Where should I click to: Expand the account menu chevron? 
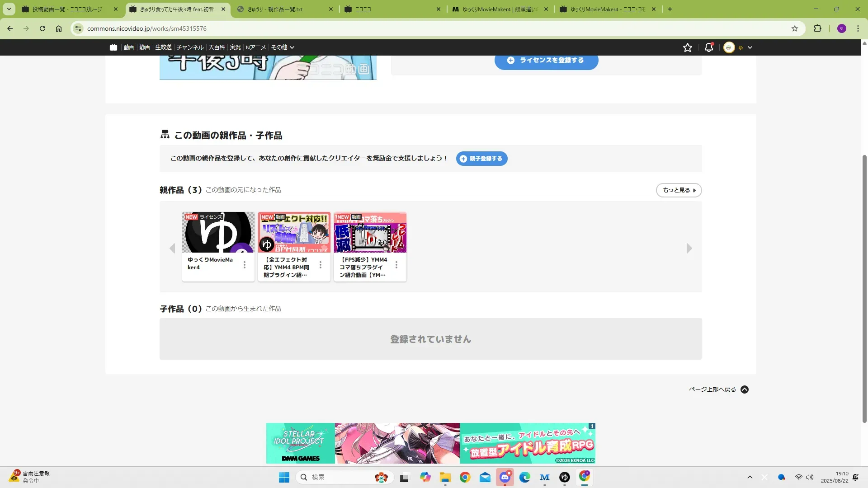(x=750, y=47)
